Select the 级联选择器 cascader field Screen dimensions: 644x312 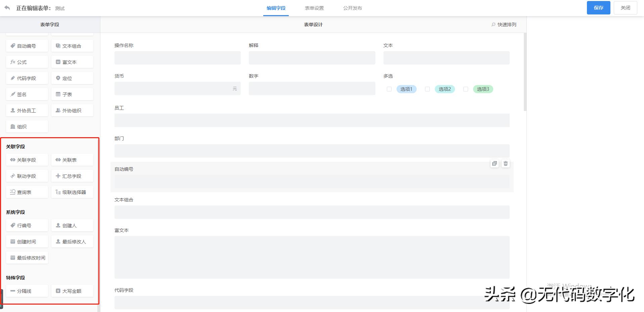pyautogui.click(x=72, y=192)
